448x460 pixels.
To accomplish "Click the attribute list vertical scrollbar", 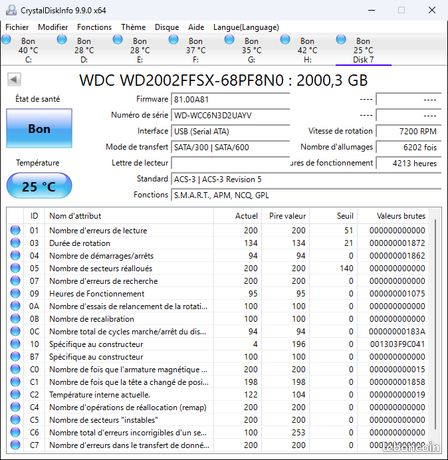I will (436, 330).
